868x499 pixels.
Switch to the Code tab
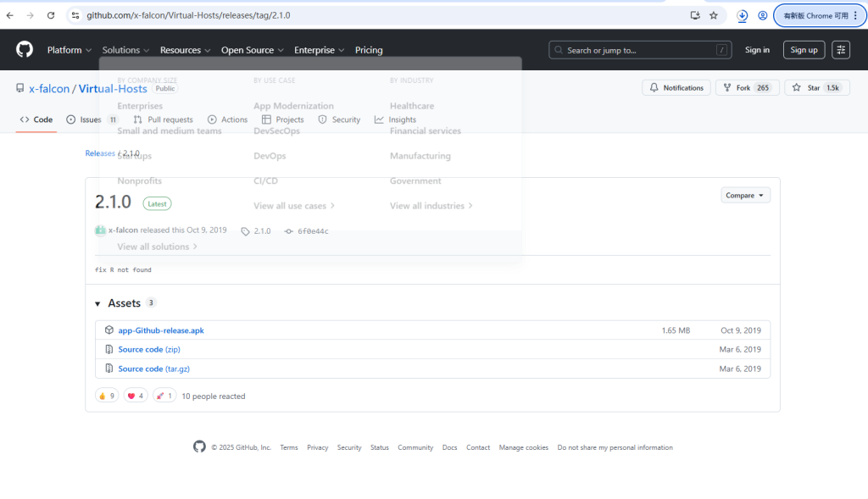coord(36,119)
